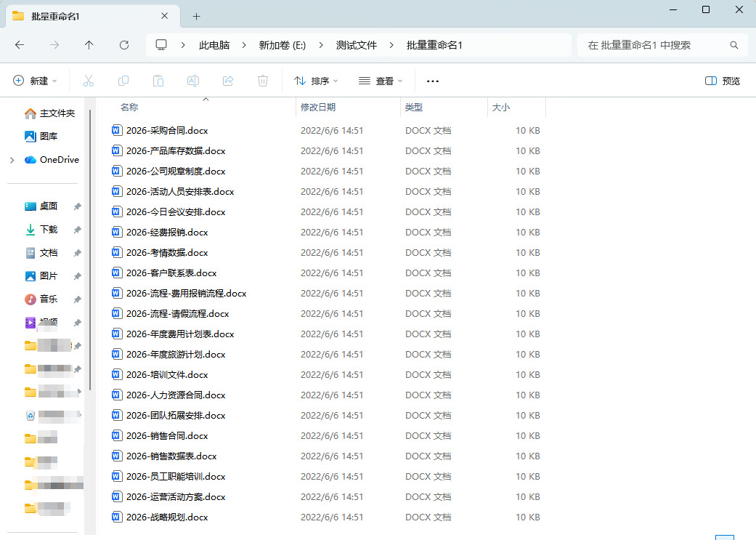
Task: Expand chevron before 此电脑 in path
Action: tap(183, 45)
